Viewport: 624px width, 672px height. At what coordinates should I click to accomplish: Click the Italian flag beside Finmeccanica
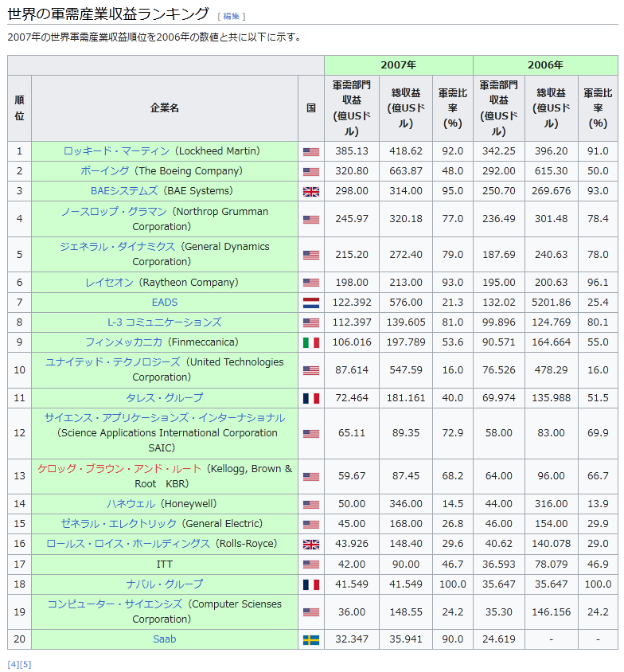[x=310, y=342]
